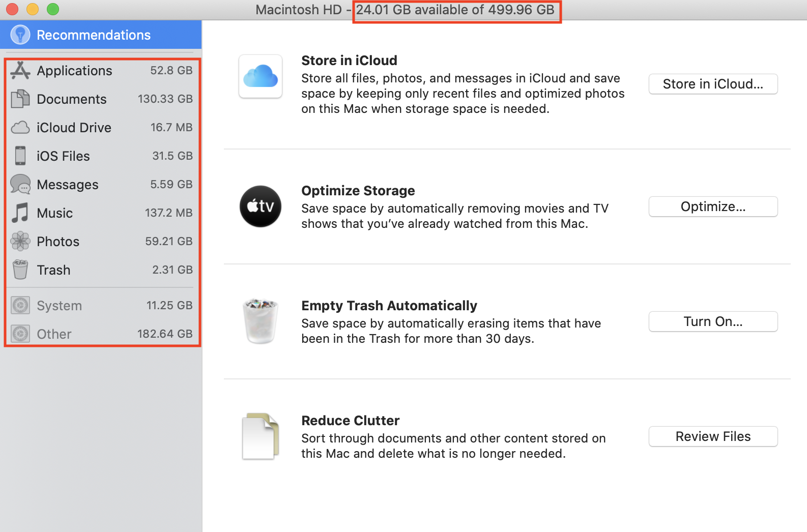Close the window with the red button
The width and height of the screenshot is (807, 532).
12,9
